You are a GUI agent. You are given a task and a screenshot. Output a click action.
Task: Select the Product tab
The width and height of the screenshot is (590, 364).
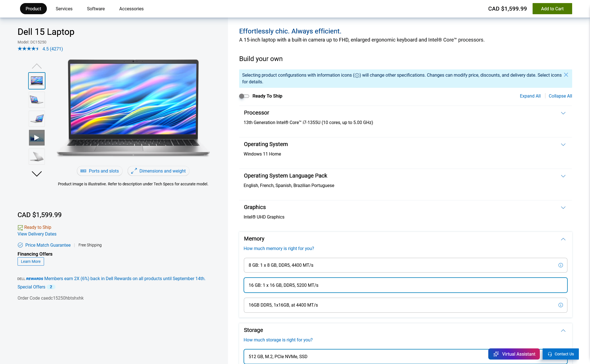pyautogui.click(x=33, y=9)
